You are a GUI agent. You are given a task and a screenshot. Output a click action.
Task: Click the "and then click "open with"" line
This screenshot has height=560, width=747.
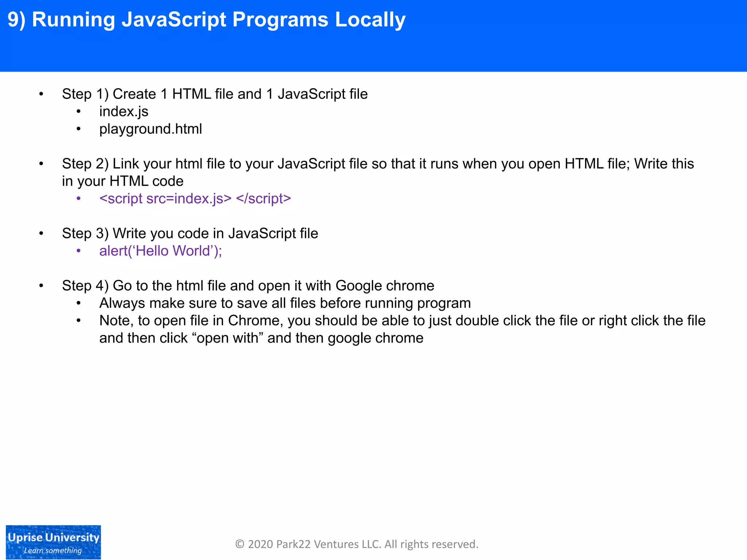point(262,338)
